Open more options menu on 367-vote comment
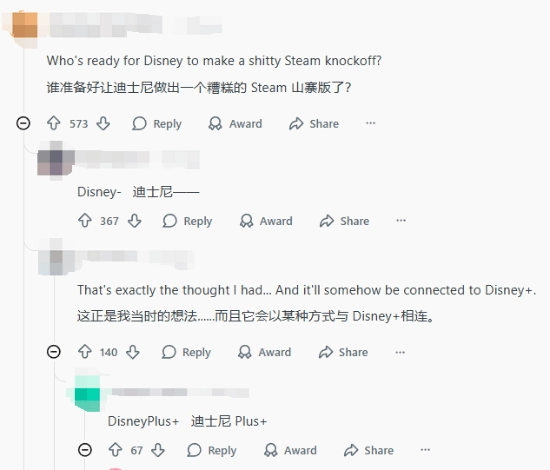The image size is (550, 470). coord(401,221)
